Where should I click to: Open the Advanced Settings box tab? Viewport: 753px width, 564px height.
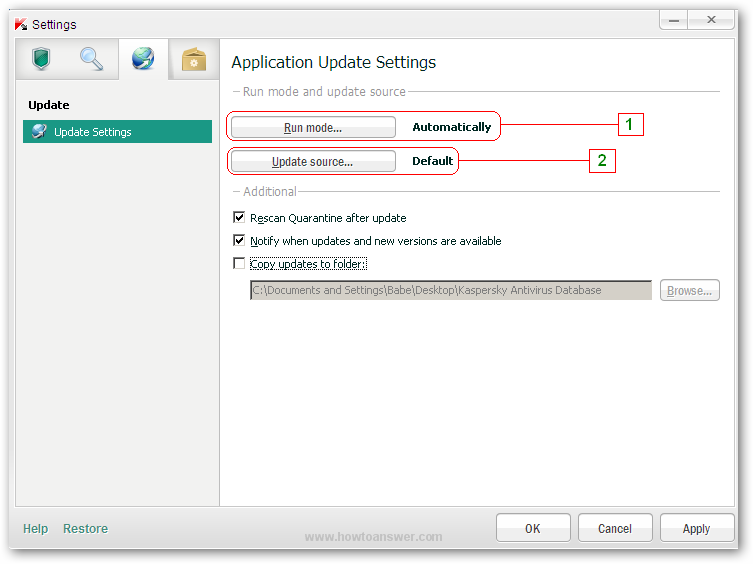(194, 59)
